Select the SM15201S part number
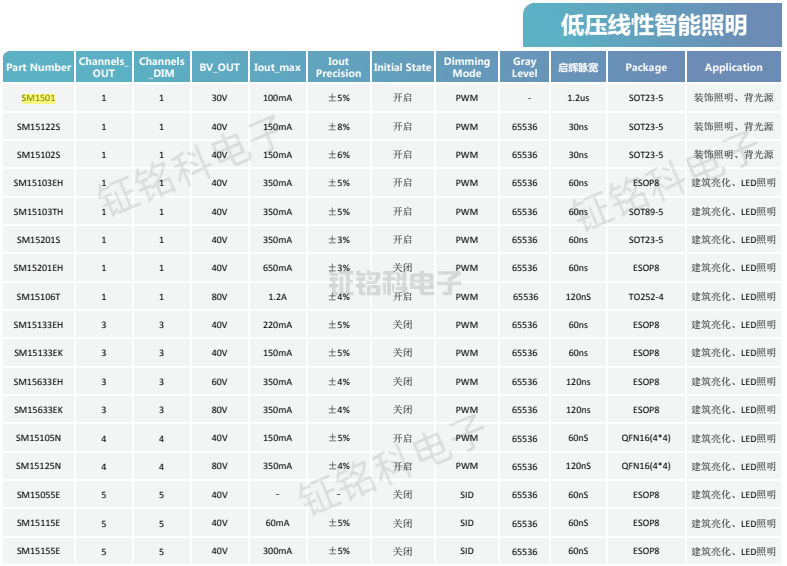The width and height of the screenshot is (787, 566). point(38,240)
